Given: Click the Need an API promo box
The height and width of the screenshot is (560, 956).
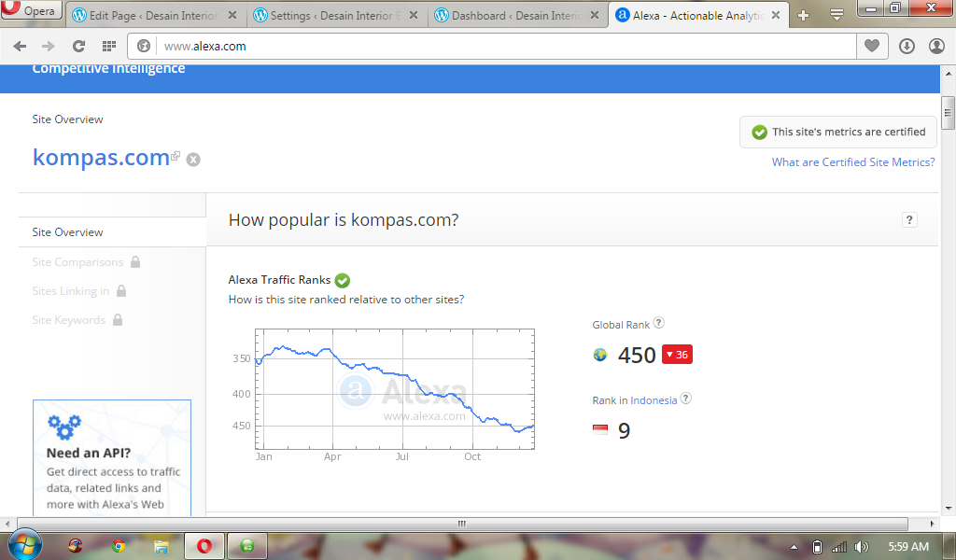Looking at the screenshot, I should tap(112, 457).
